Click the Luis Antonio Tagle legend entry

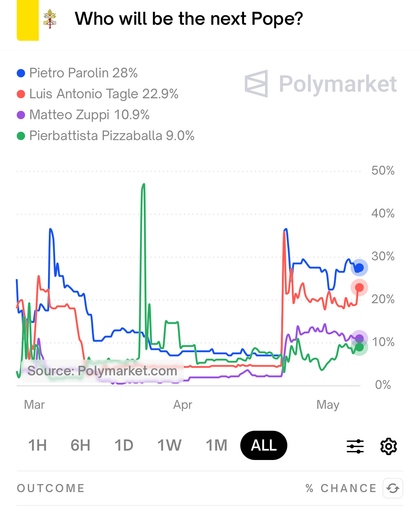pyautogui.click(x=98, y=94)
